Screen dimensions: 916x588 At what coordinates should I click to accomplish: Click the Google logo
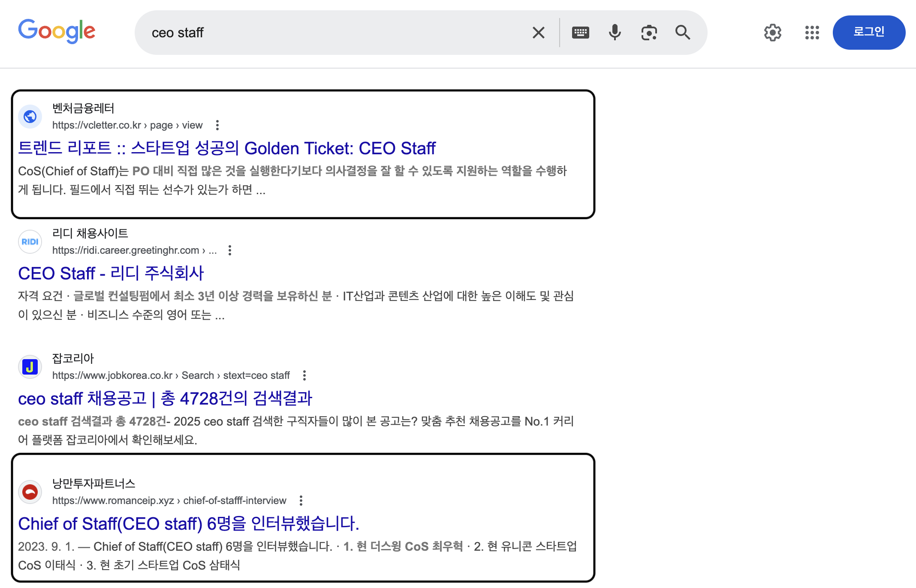point(57,31)
